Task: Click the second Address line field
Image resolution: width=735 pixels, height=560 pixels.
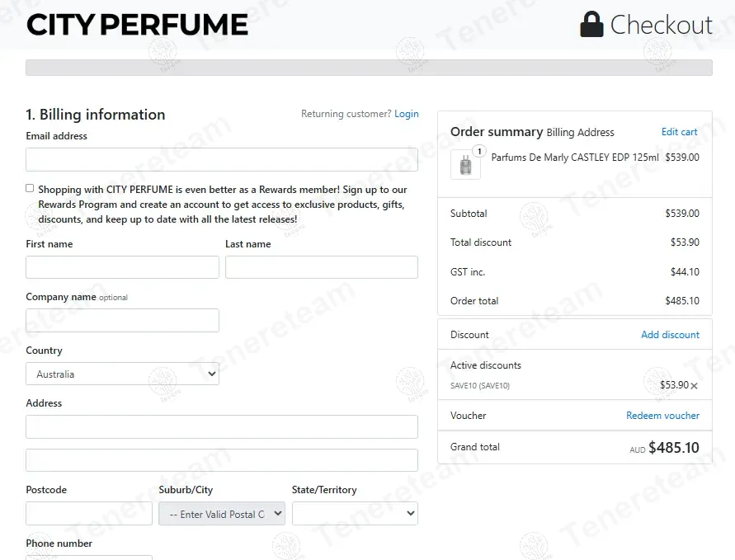Action: point(222,460)
